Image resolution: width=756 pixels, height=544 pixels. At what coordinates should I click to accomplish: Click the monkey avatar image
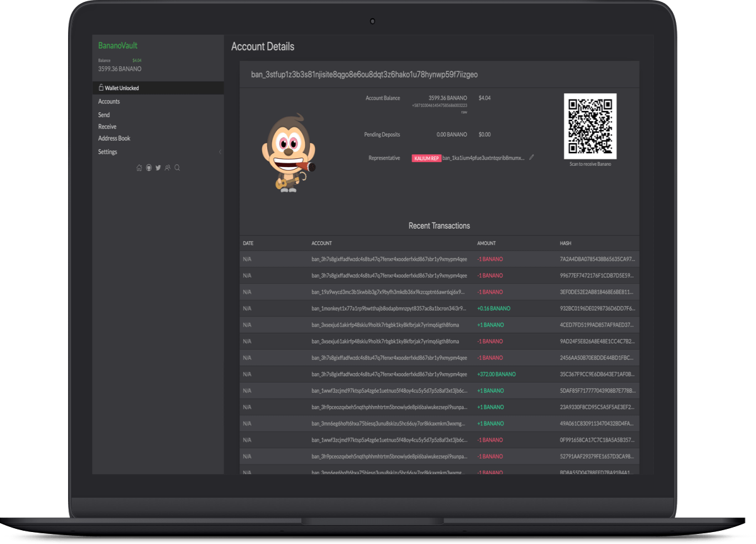click(x=289, y=152)
